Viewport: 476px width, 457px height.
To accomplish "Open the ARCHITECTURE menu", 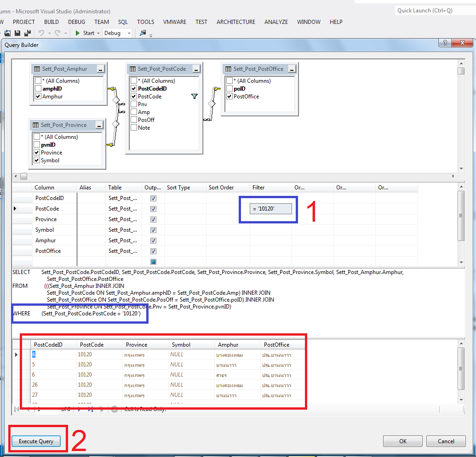I will tap(235, 22).
